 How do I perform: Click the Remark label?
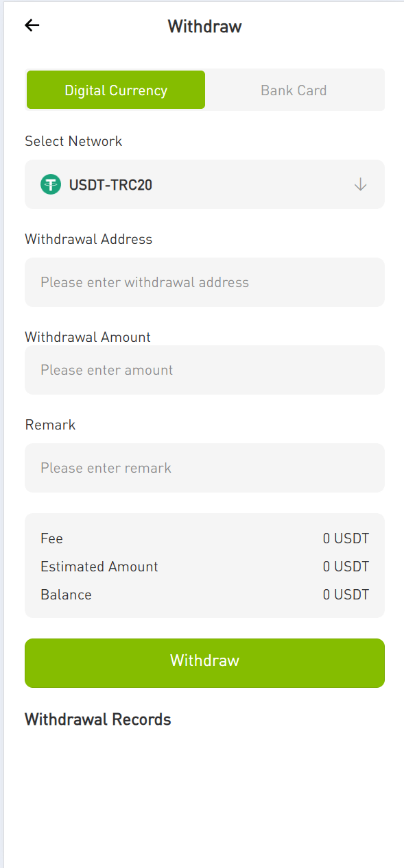click(50, 425)
